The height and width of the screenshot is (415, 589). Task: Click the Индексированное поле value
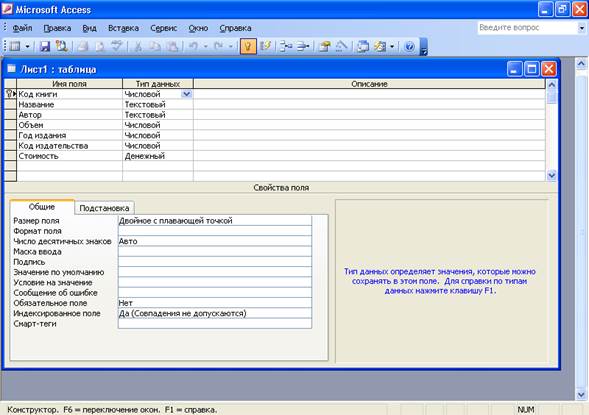click(214, 313)
